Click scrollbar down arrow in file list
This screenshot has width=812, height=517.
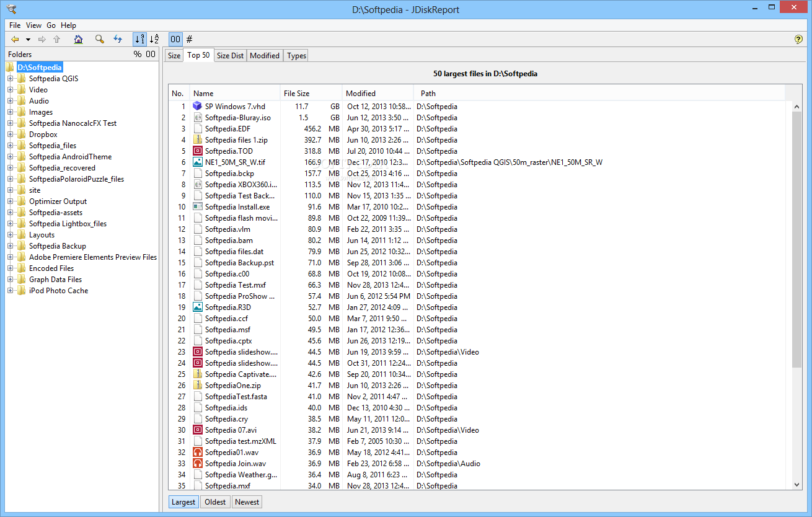pyautogui.click(x=797, y=484)
